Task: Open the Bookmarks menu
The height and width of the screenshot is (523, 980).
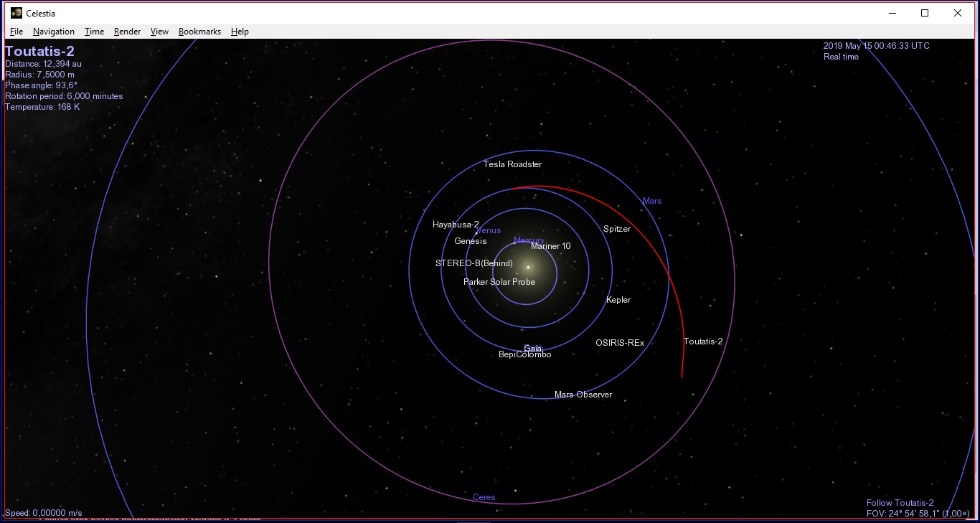Action: click(x=199, y=32)
